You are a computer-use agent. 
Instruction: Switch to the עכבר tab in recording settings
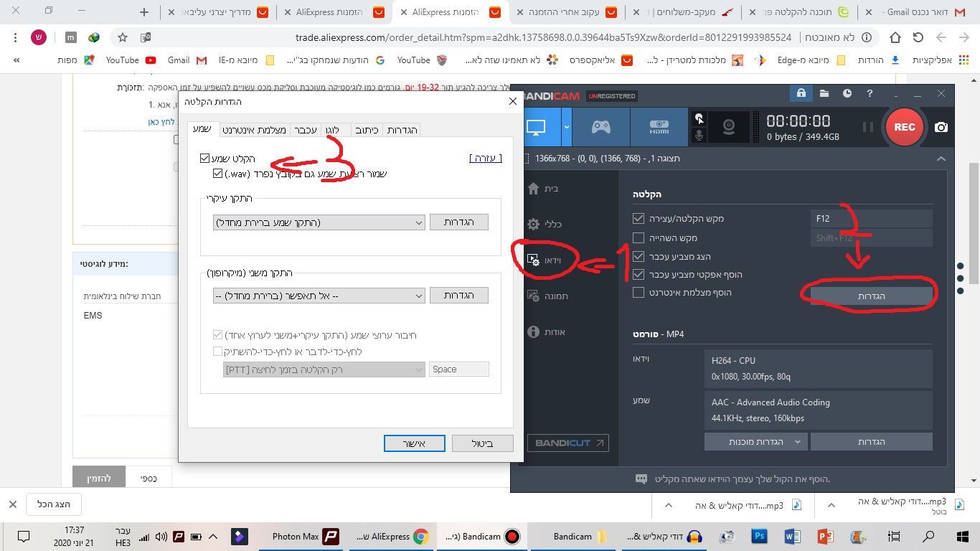pyautogui.click(x=306, y=129)
